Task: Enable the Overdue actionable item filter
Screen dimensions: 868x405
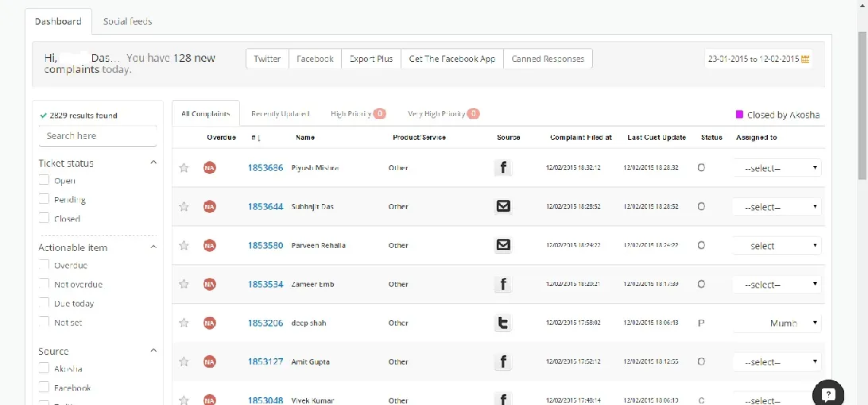Action: (45, 265)
